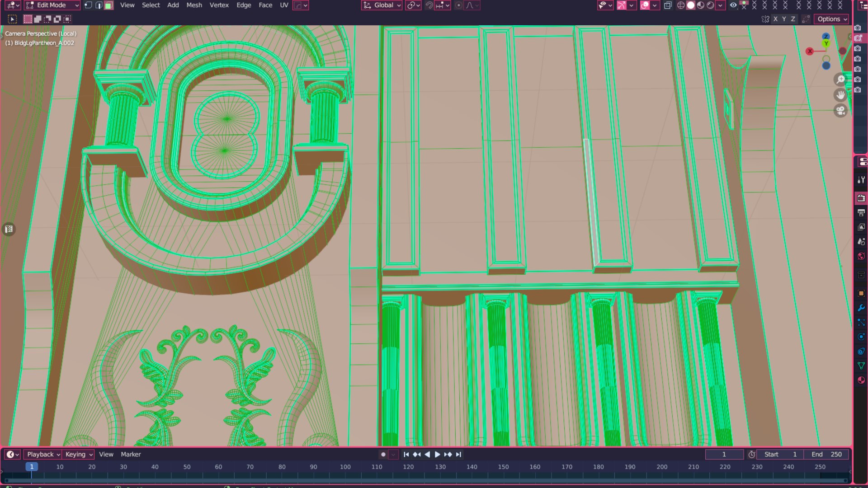868x488 pixels.
Task: Open the Options dropdown
Action: pos(832,19)
